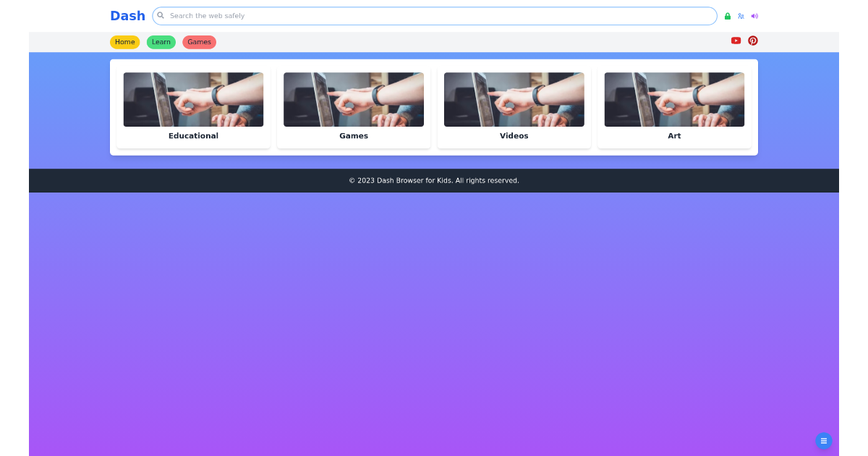Click the Dash browser logo
This screenshot has width=868, height=456.
(127, 15)
